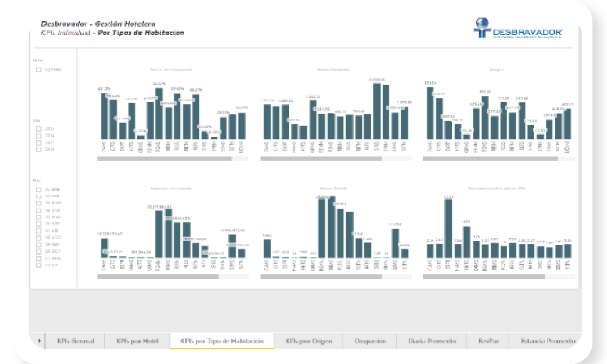Click the scrollbar under Diaria Promedio chart
The width and height of the screenshot is (607, 364).
pyautogui.click(x=321, y=158)
